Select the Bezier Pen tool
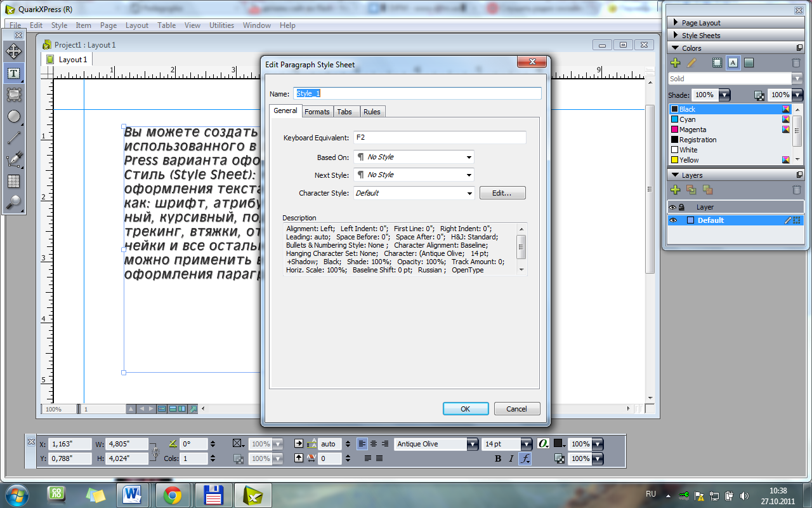 (x=13, y=159)
